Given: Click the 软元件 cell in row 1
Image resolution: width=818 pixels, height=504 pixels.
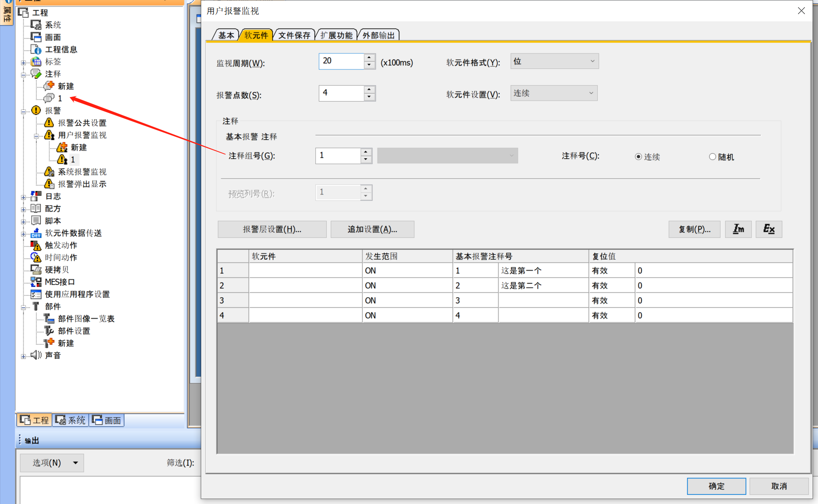Looking at the screenshot, I should (305, 271).
